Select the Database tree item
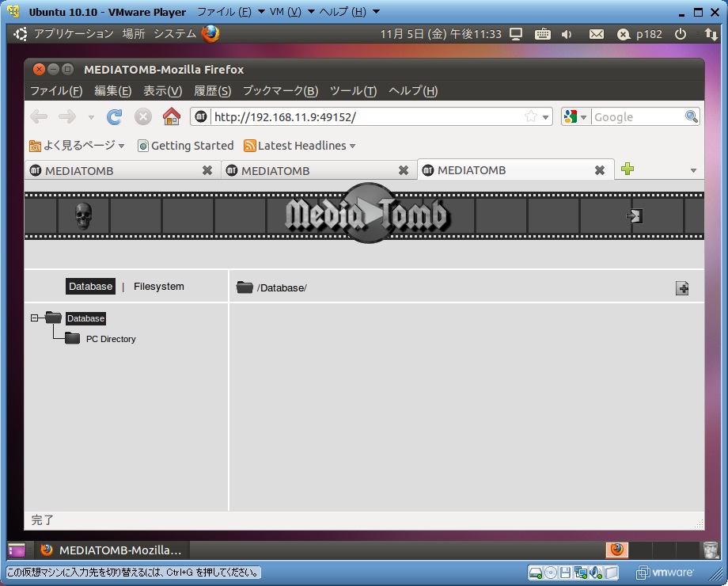The image size is (728, 586). pos(86,318)
